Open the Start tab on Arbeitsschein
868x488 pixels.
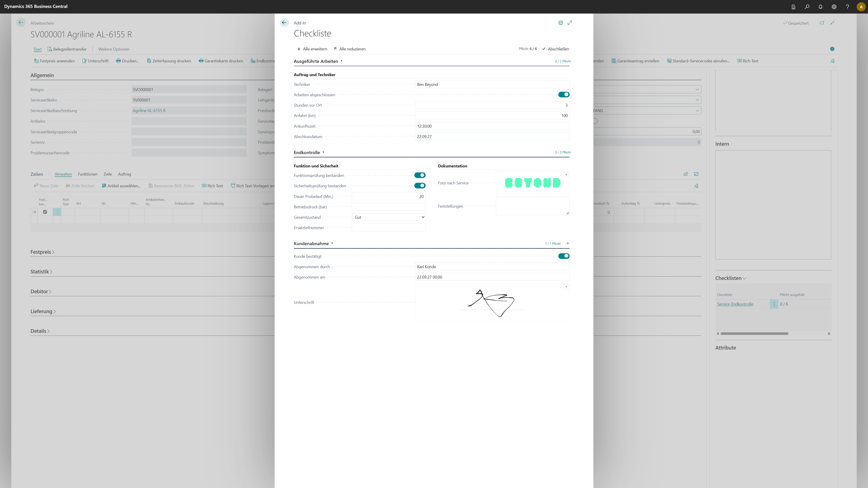tap(37, 49)
